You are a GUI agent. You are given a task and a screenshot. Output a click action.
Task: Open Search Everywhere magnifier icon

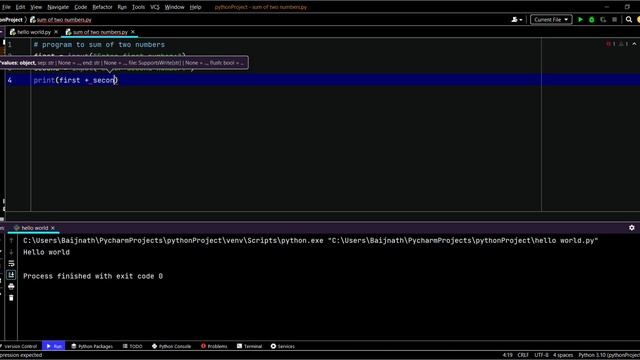coord(629,20)
